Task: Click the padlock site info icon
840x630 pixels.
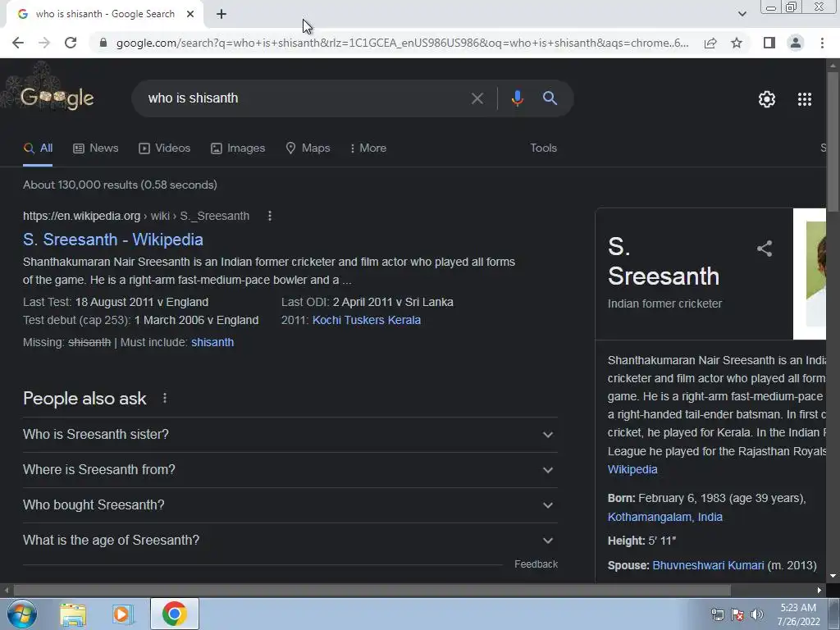Action: (x=103, y=43)
